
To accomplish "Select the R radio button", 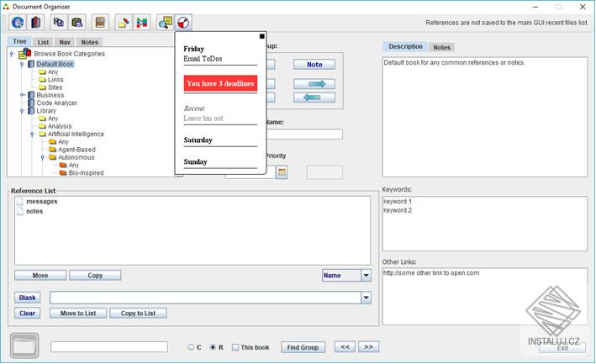I will coord(213,347).
